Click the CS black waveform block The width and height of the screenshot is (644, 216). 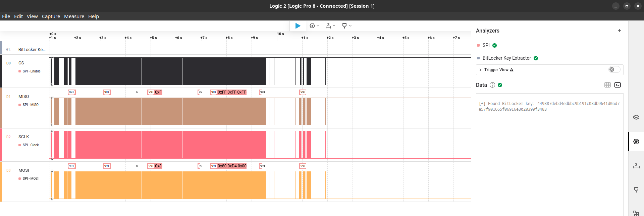pyautogui.click(x=170, y=71)
